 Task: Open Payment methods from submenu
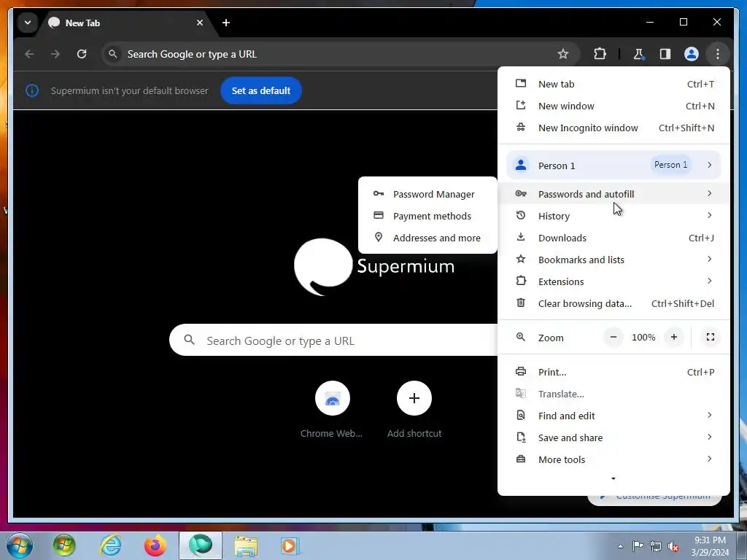427,216
